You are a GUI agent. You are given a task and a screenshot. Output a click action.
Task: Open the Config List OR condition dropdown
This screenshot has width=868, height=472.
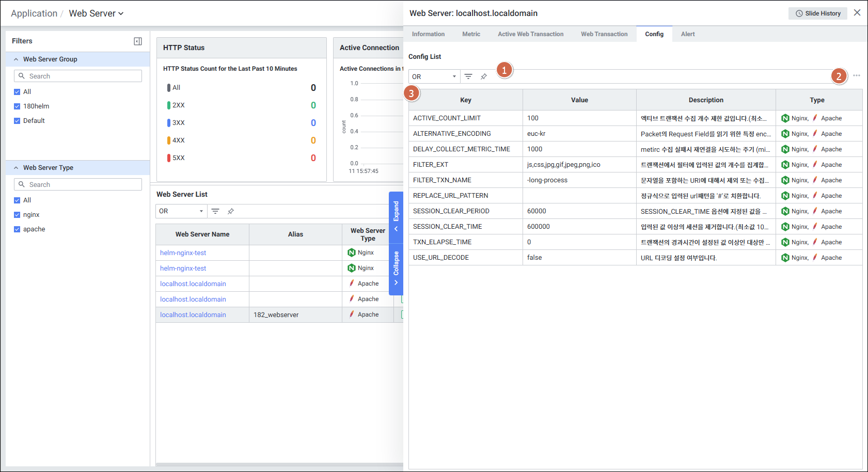pos(434,76)
